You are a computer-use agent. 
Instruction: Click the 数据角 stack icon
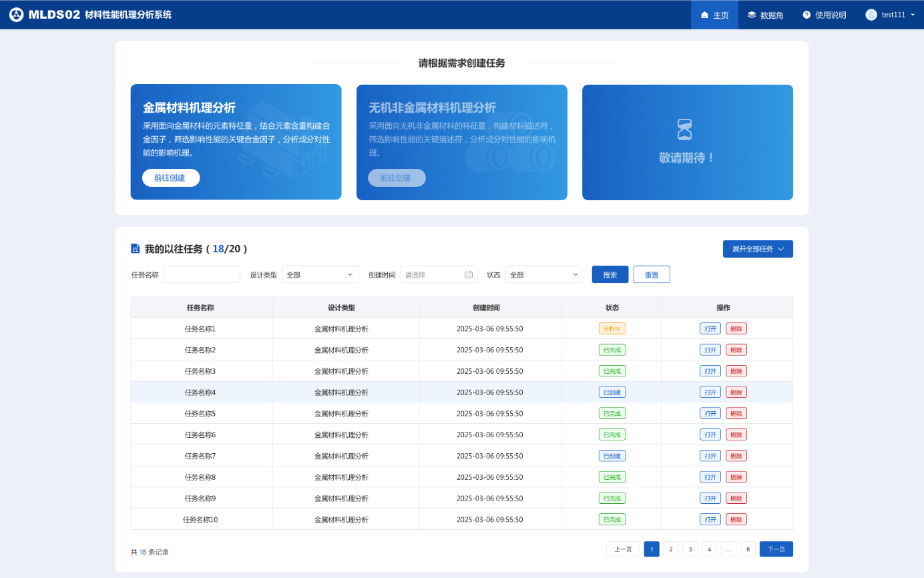point(752,15)
